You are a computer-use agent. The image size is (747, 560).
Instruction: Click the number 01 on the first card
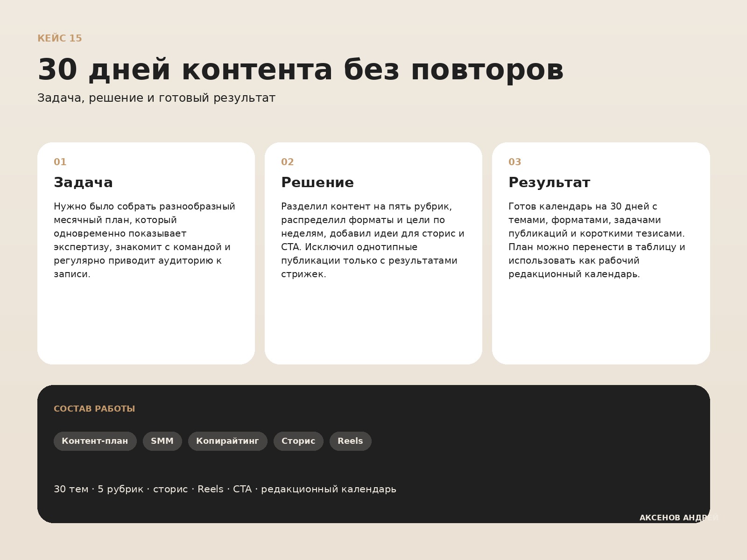pyautogui.click(x=60, y=162)
